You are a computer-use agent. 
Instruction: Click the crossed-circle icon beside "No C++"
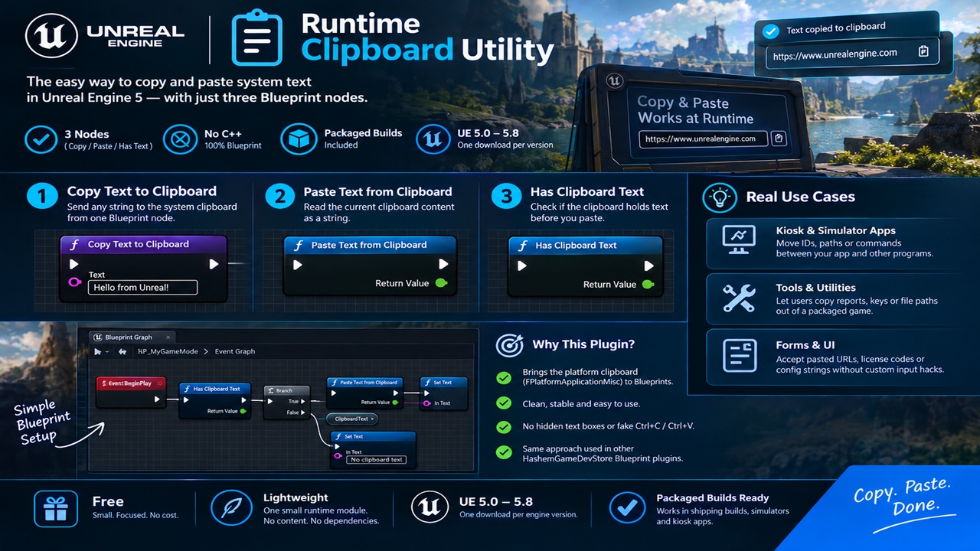pyautogui.click(x=179, y=139)
